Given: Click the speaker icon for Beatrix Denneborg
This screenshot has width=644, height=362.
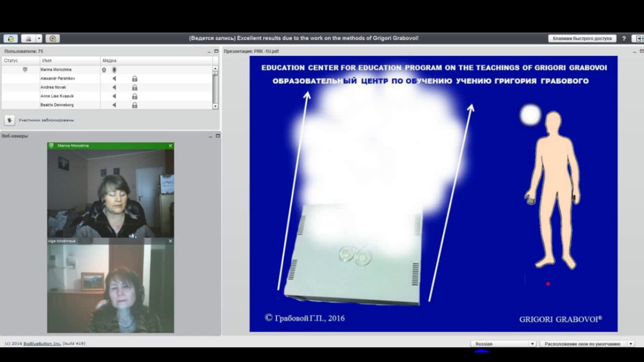Looking at the screenshot, I should pos(114,105).
